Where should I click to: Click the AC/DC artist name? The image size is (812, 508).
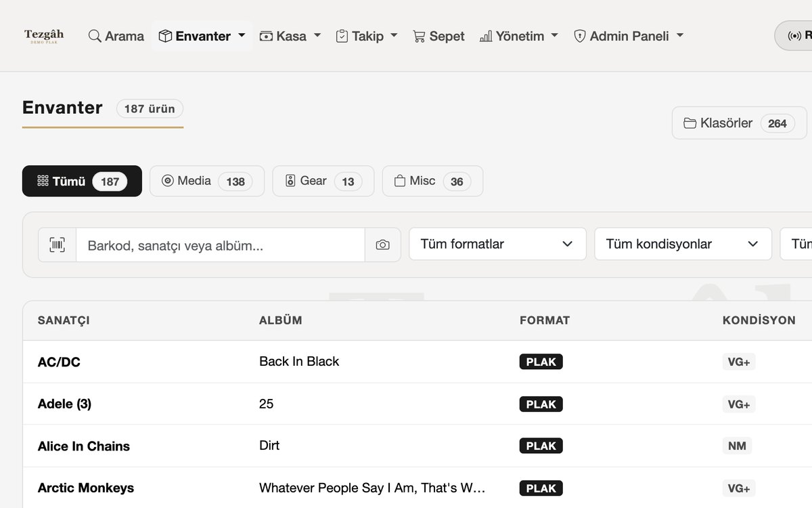(59, 362)
